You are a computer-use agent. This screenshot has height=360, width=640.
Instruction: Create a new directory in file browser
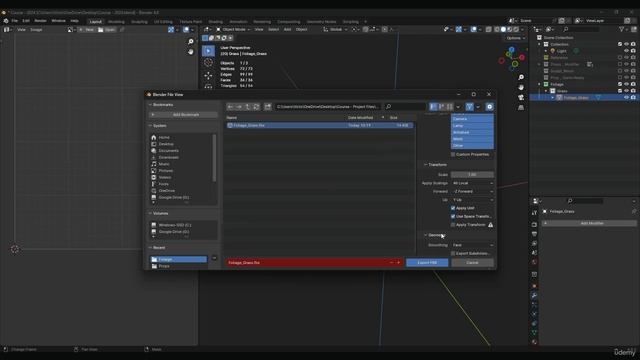268,107
